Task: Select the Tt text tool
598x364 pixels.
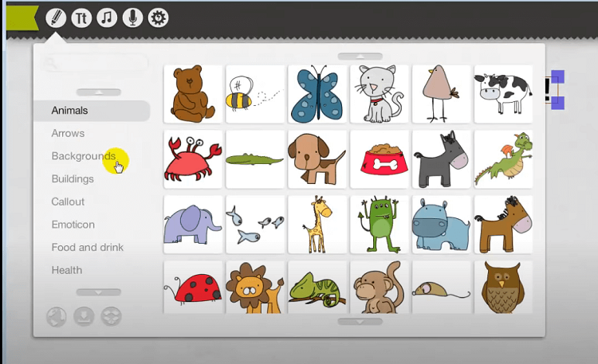Action: 81,18
